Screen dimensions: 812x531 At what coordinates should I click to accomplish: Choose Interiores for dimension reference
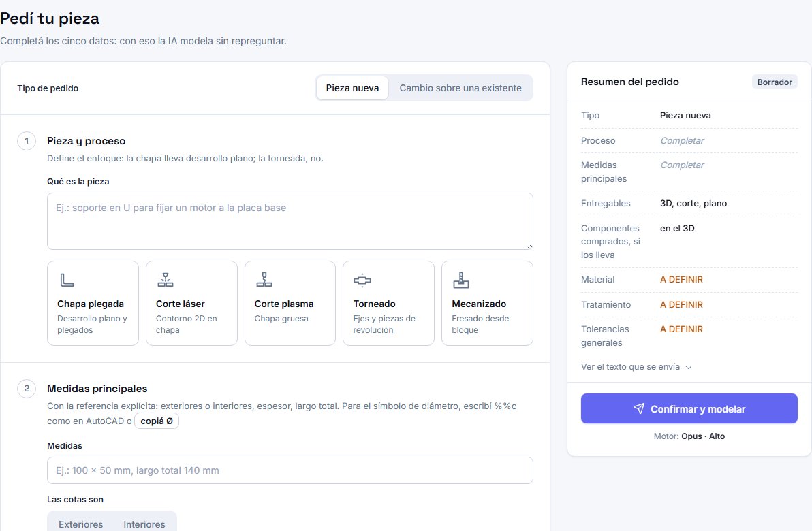pyautogui.click(x=144, y=524)
